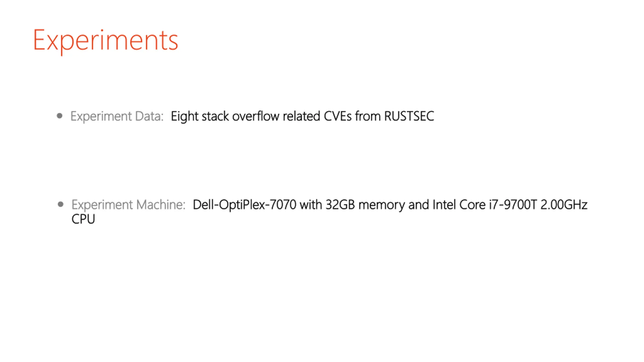Click the word and before Intel
644x362 pixels.
419,205
